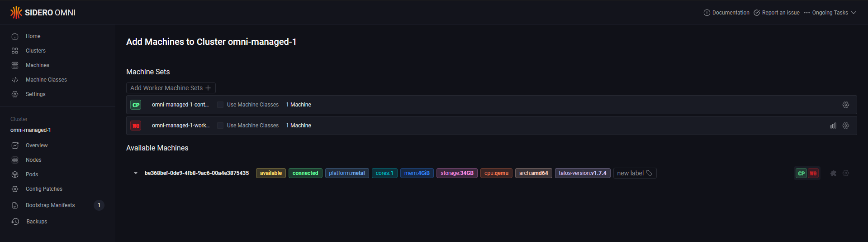Assign available machine as W0 worker role

point(813,173)
